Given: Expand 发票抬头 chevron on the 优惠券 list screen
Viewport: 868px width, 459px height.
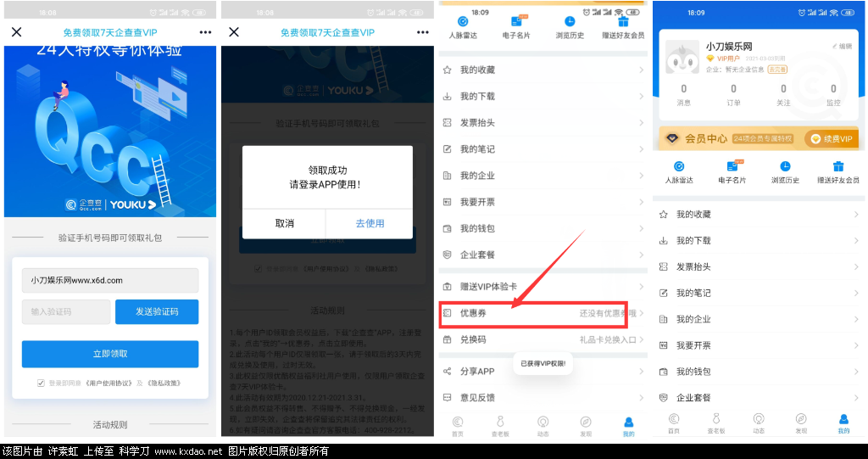Looking at the screenshot, I should (641, 122).
